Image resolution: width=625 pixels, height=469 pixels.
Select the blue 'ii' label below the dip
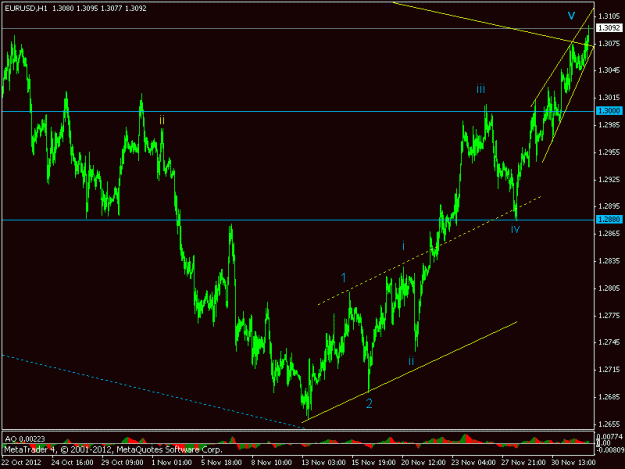point(411,361)
